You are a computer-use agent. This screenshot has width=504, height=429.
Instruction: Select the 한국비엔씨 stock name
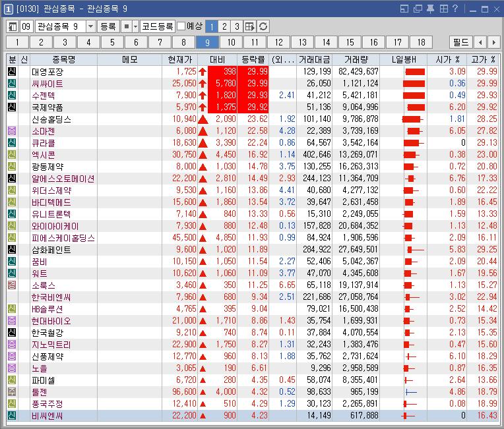click(51, 297)
